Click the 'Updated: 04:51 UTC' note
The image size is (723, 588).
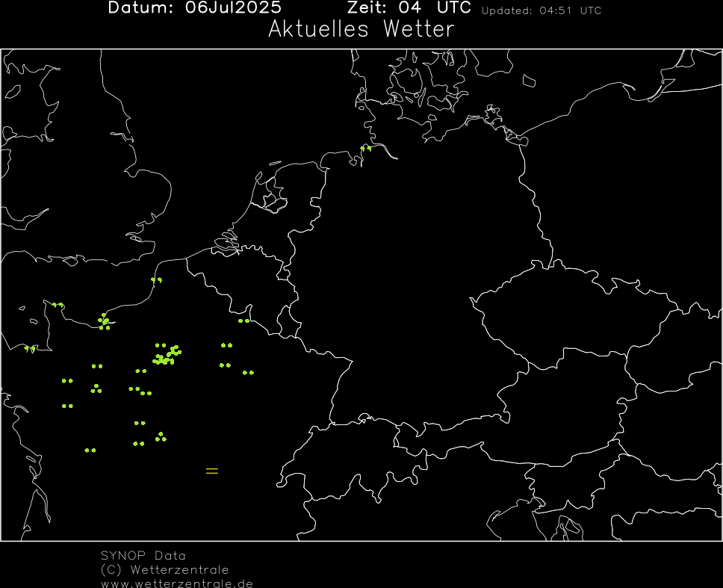coord(542,10)
